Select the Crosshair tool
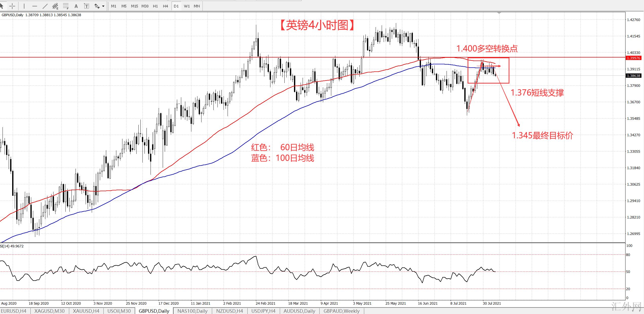Image resolution: width=644 pixels, height=314 pixels. tap(12, 6)
